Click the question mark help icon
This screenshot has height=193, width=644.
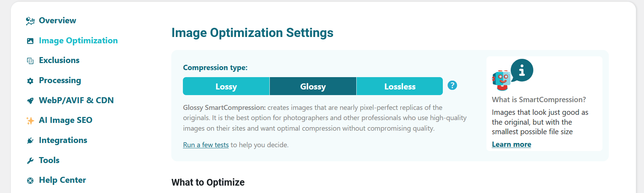452,85
